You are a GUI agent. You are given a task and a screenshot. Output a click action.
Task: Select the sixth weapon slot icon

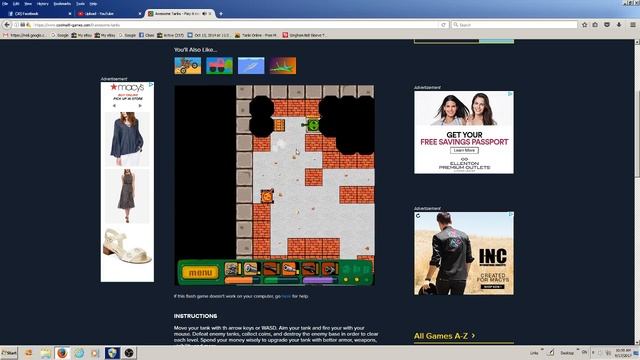[329, 269]
